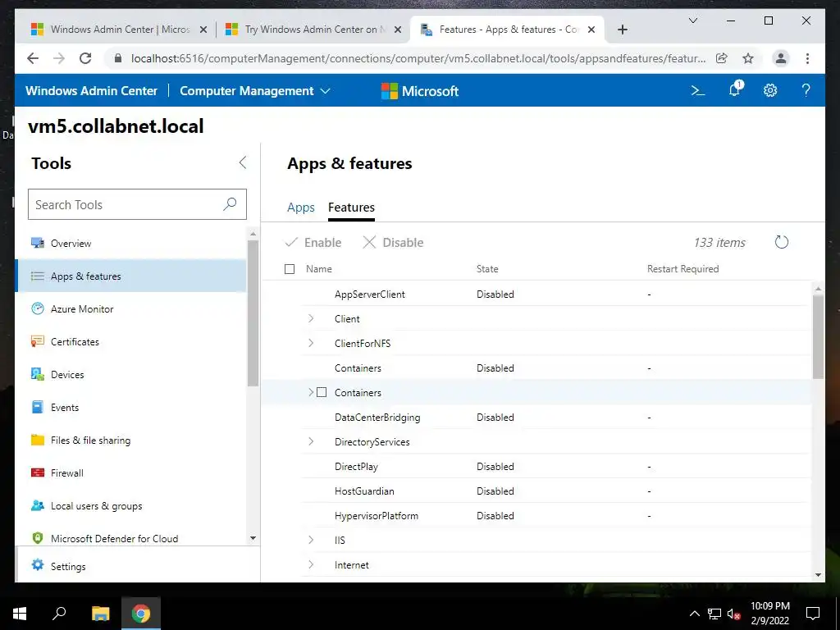
Task: Expand the ClientForNFS feature group
Action: point(311,343)
